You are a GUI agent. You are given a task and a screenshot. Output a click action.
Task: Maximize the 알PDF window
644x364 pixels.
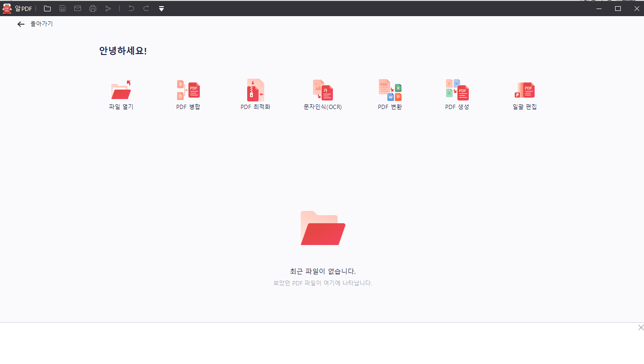point(618,9)
